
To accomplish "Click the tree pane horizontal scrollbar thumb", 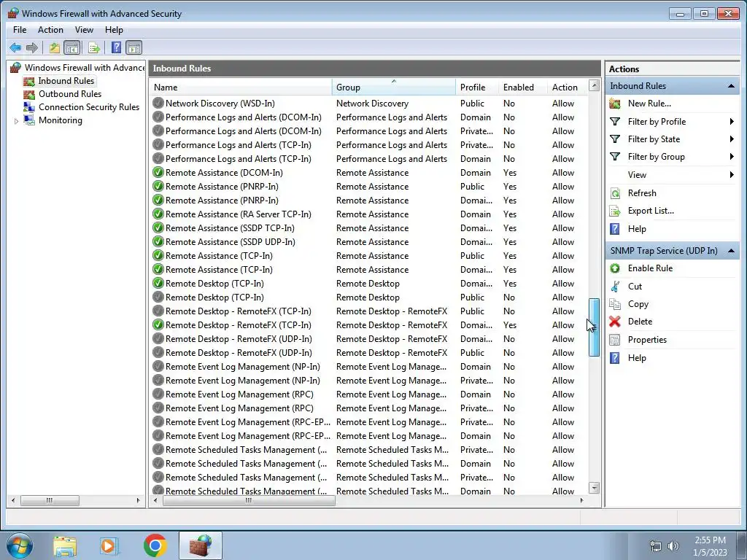I will point(50,500).
